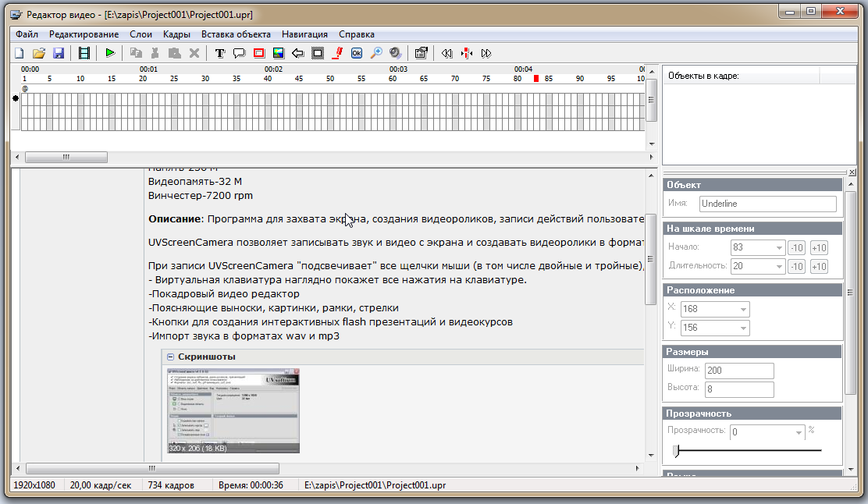Screen dimensions: 868x504
Task: Add an arrow object from the toolbar
Action: (297, 53)
